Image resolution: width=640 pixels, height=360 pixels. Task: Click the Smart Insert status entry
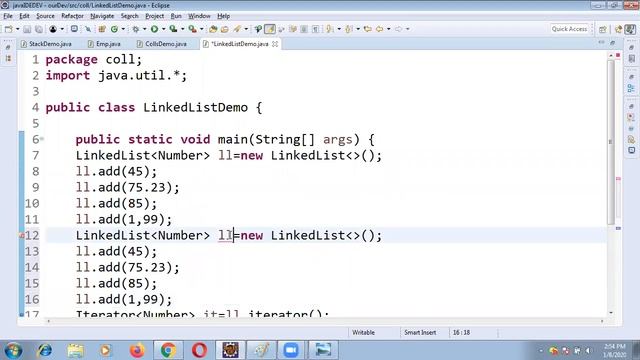pos(420,332)
